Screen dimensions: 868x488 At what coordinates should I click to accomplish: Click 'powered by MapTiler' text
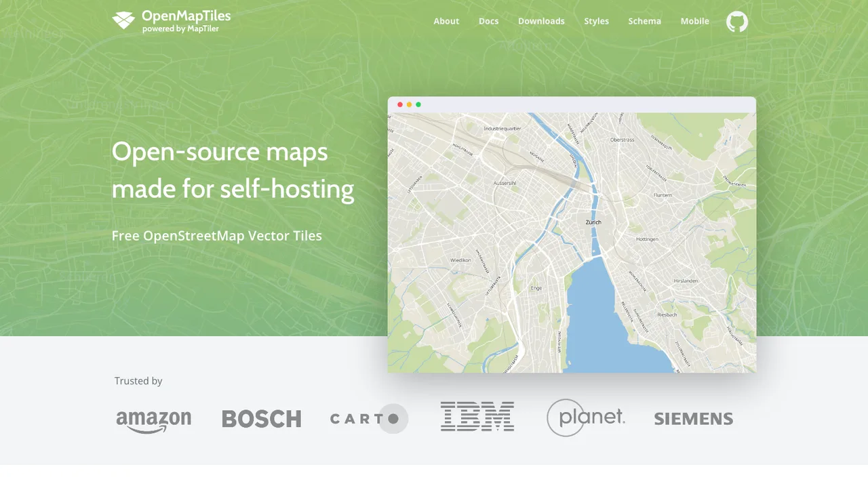(180, 29)
